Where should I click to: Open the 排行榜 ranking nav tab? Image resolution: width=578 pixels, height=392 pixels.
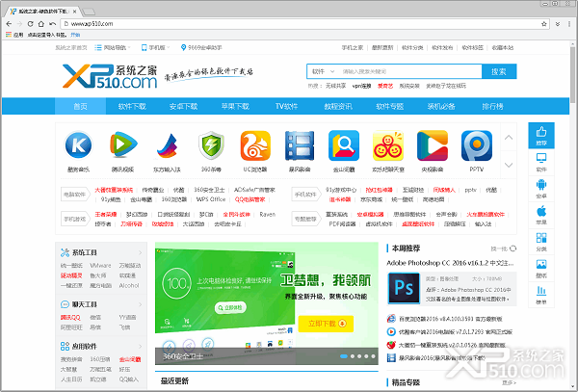(x=492, y=107)
